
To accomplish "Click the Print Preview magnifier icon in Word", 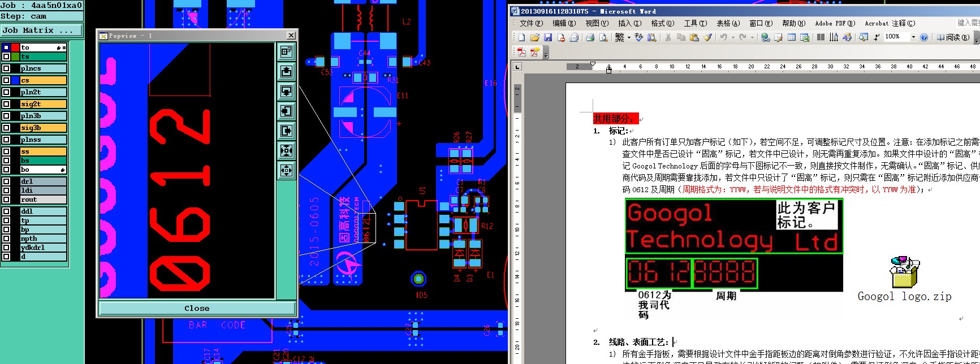I will click(x=603, y=37).
